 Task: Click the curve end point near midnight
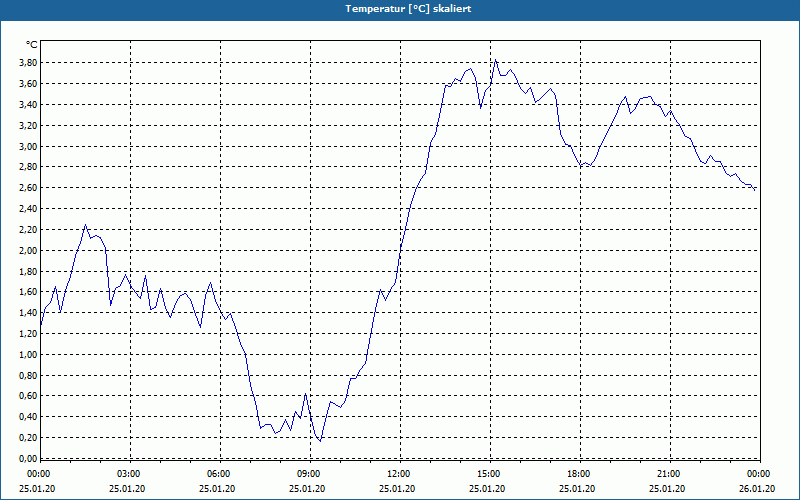coord(755,190)
